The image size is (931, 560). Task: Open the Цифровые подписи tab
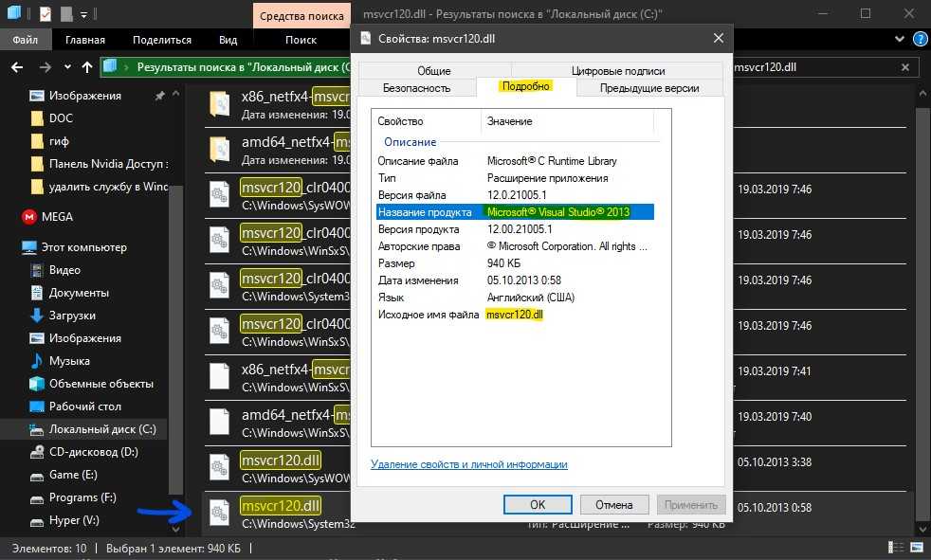[618, 71]
